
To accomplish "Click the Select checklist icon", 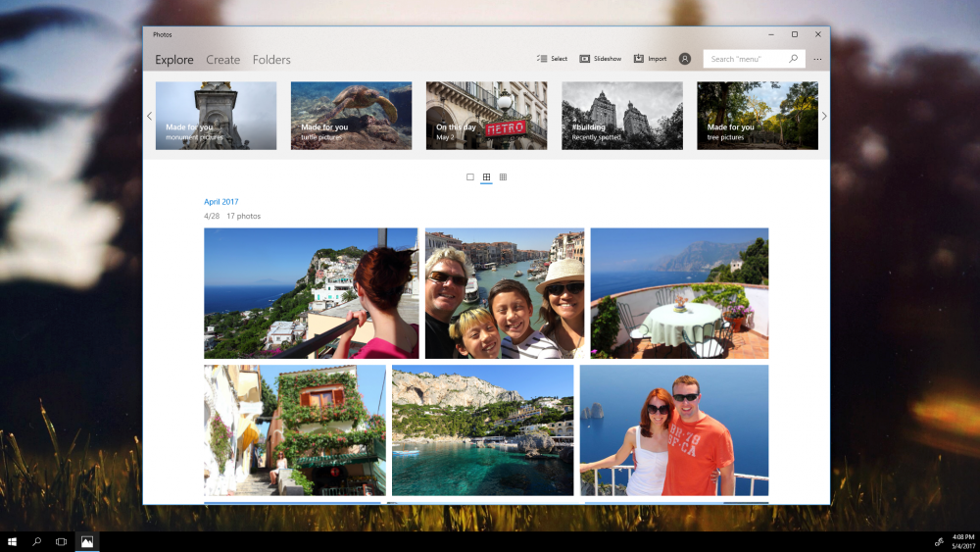I will pos(541,59).
